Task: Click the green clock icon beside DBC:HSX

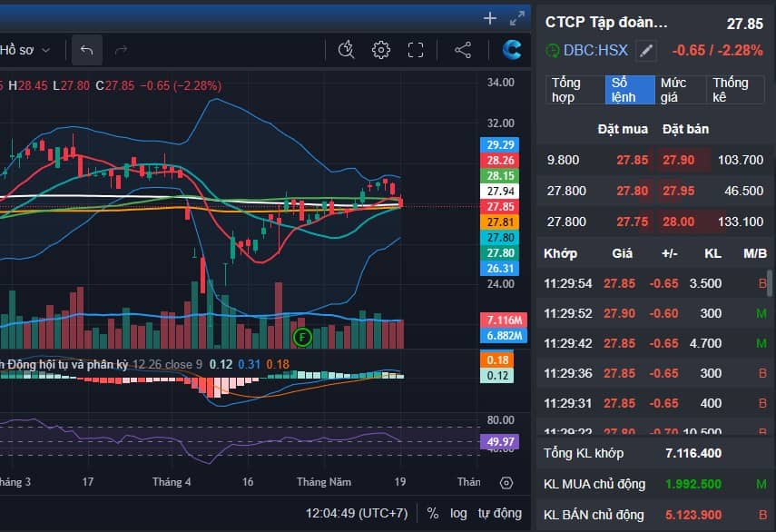Action: point(553,51)
